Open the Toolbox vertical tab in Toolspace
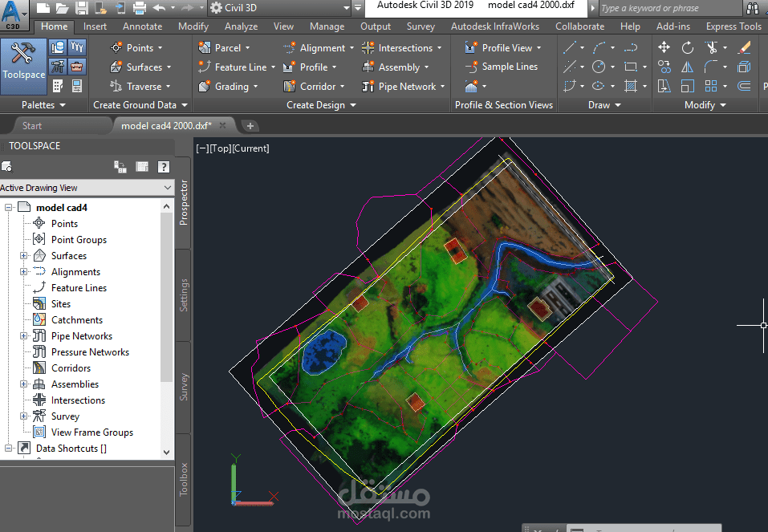This screenshot has height=532, width=768. (183, 479)
